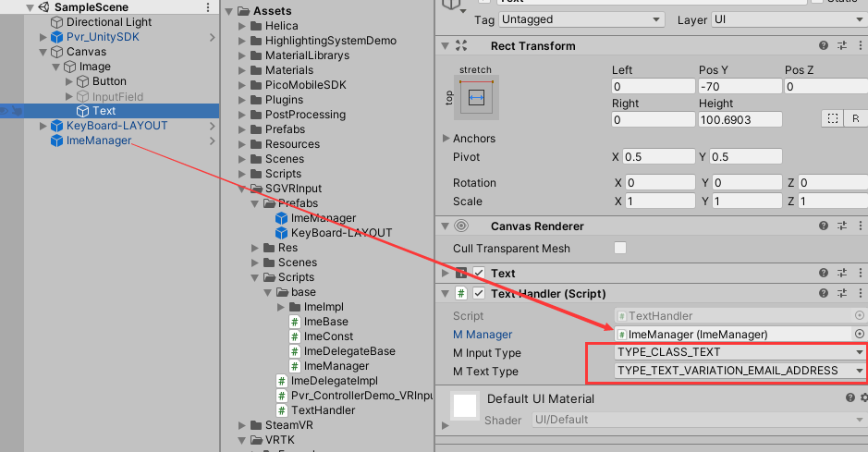This screenshot has height=452, width=868.
Task: Collapse the Assets root folder arrow
Action: [229, 11]
